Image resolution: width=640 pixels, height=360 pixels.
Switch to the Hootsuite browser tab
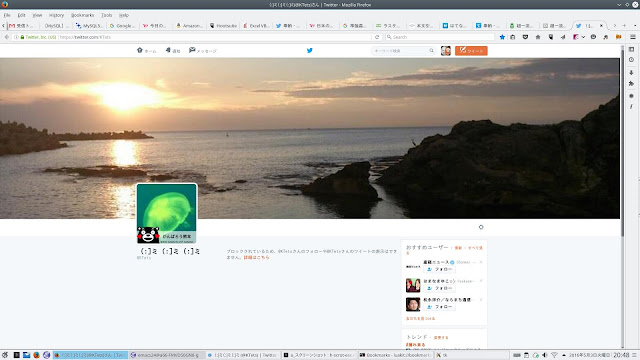coord(223,25)
